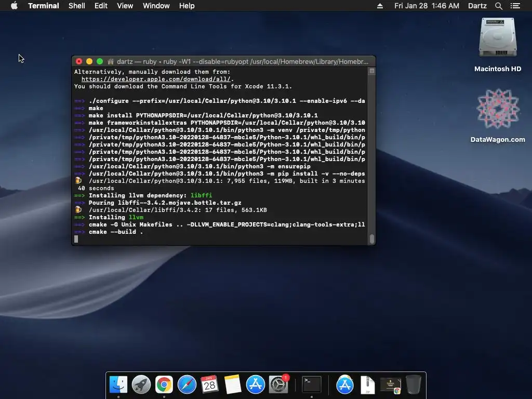Open the Shell menu

click(x=77, y=6)
